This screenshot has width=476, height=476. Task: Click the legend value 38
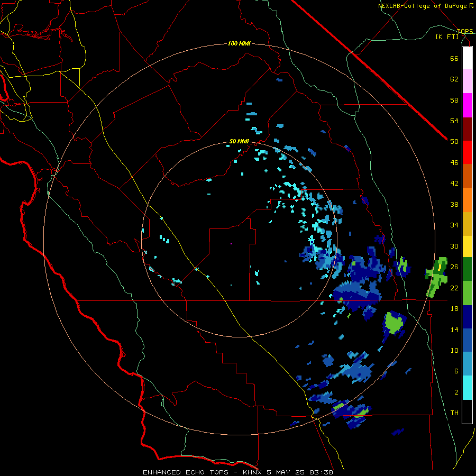[x=454, y=204]
